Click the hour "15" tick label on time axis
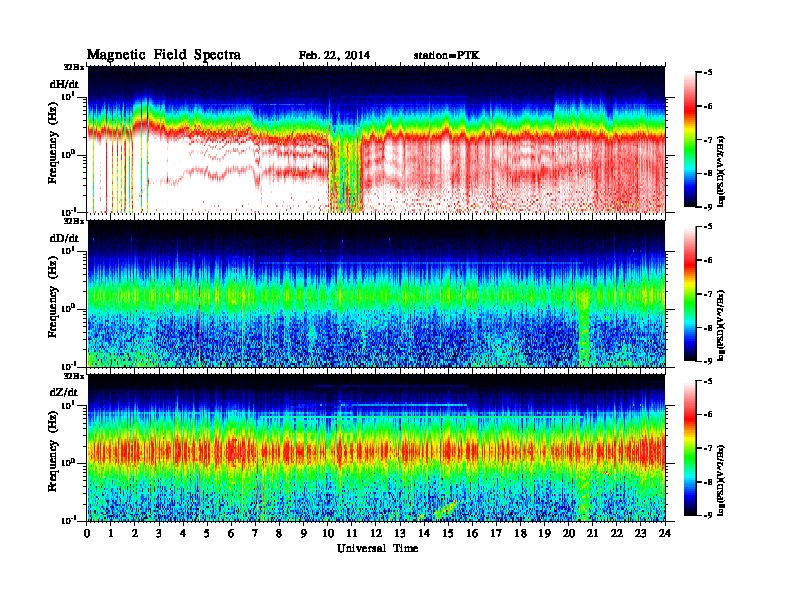 [x=448, y=534]
